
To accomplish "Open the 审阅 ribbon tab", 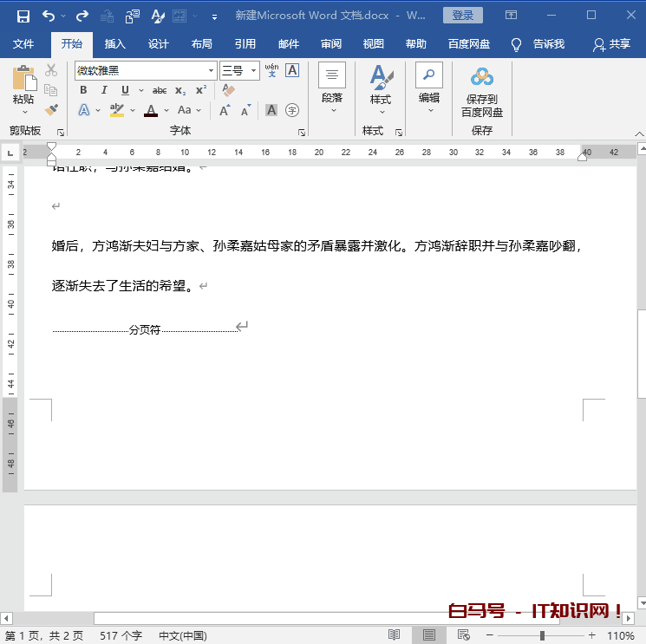I will tap(330, 44).
